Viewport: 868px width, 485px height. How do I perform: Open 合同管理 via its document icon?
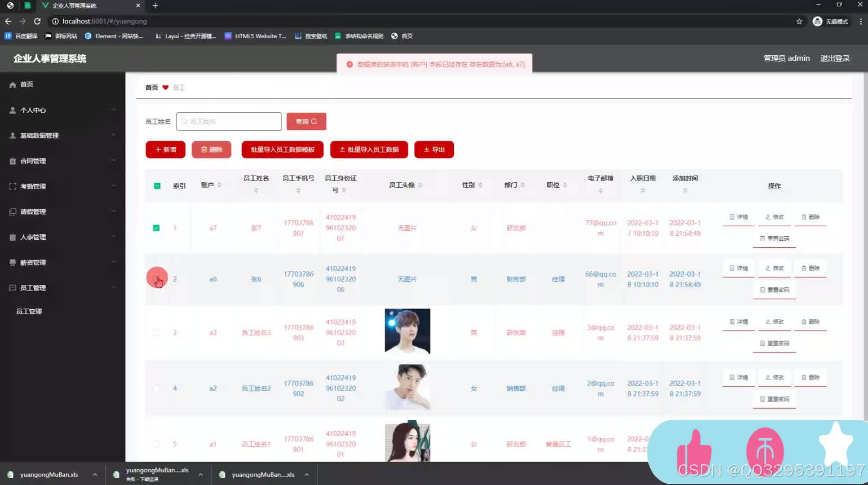tap(12, 161)
